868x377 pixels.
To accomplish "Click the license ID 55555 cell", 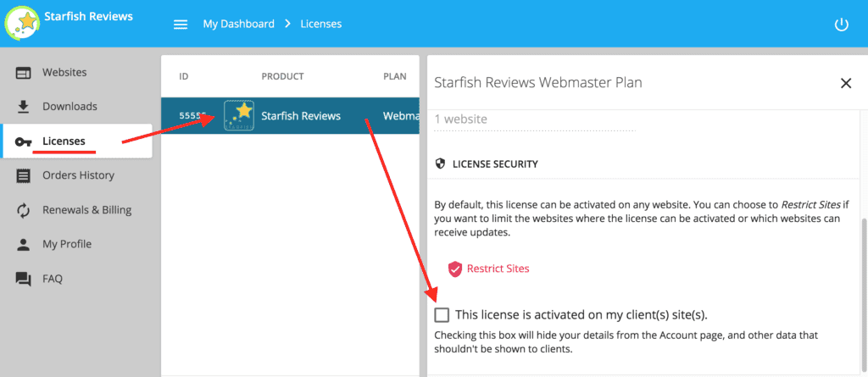I will (x=192, y=116).
